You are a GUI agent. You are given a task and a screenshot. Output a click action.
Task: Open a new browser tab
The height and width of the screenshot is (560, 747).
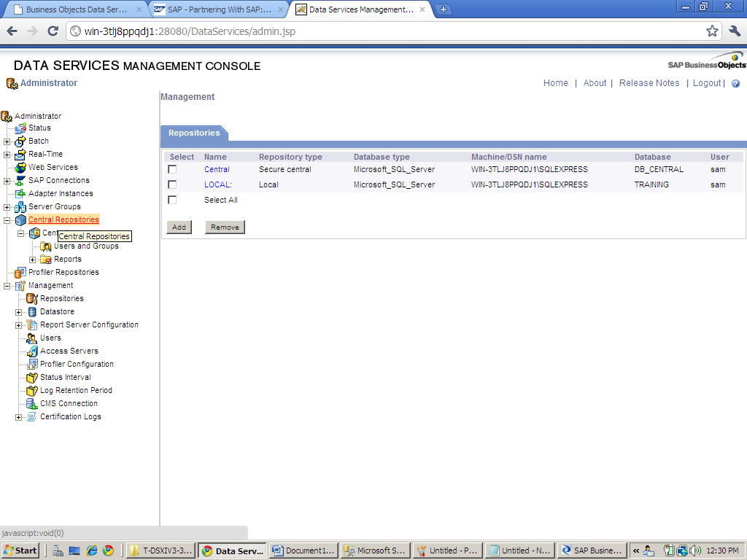443,9
